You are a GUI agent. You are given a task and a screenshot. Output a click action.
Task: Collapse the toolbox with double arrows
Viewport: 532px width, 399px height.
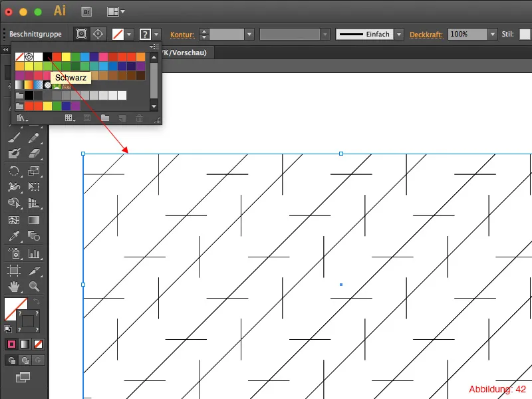tap(5, 49)
